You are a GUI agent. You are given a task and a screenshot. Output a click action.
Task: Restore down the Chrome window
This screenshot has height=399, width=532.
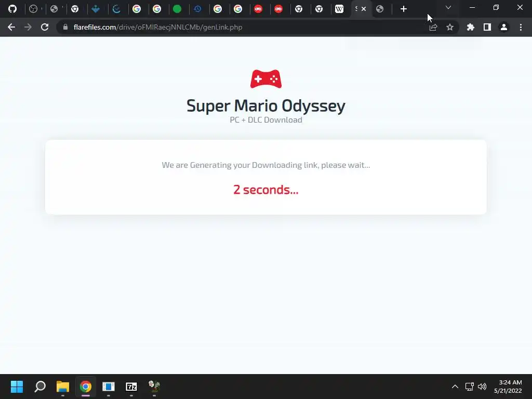(x=496, y=7)
